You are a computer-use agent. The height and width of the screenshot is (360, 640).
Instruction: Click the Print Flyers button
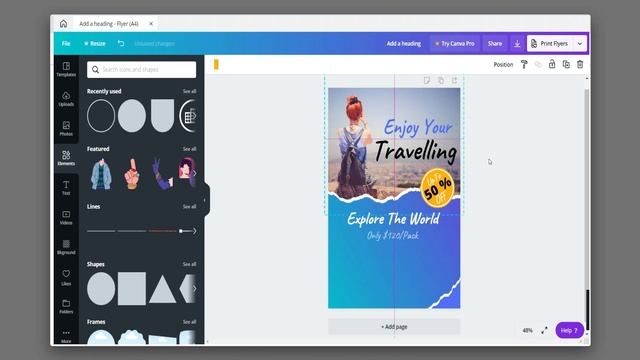550,44
